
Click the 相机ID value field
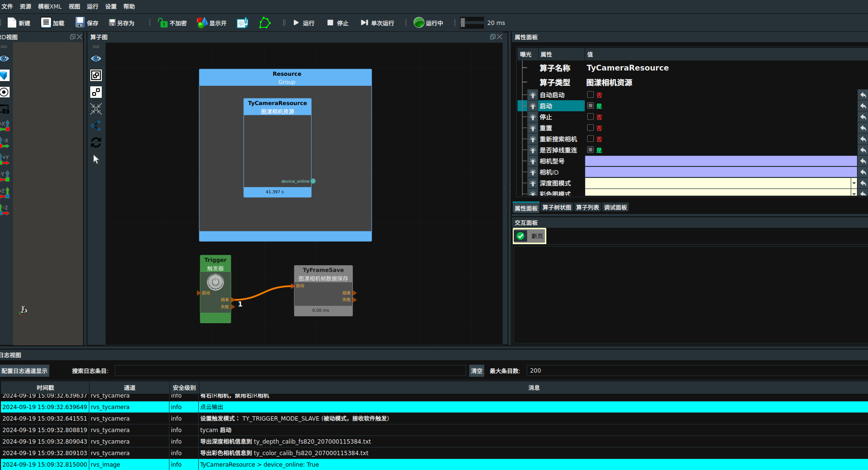point(721,172)
